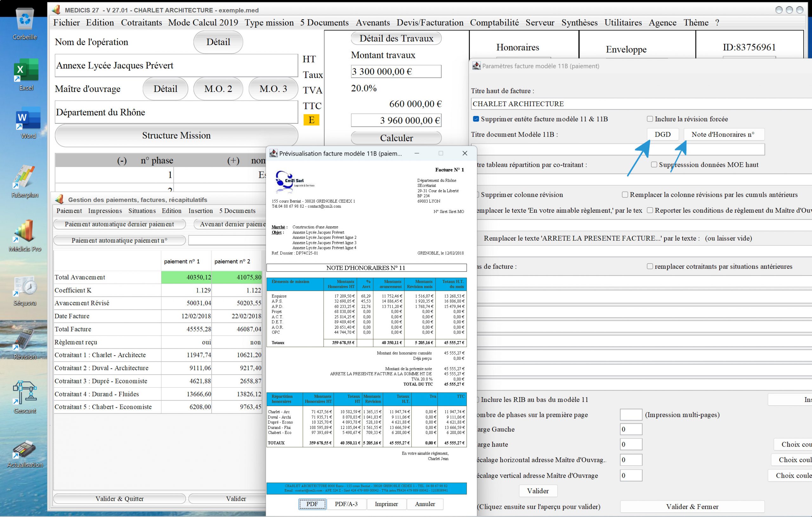
Task: Click the M.O. 2 button
Action: 218,89
